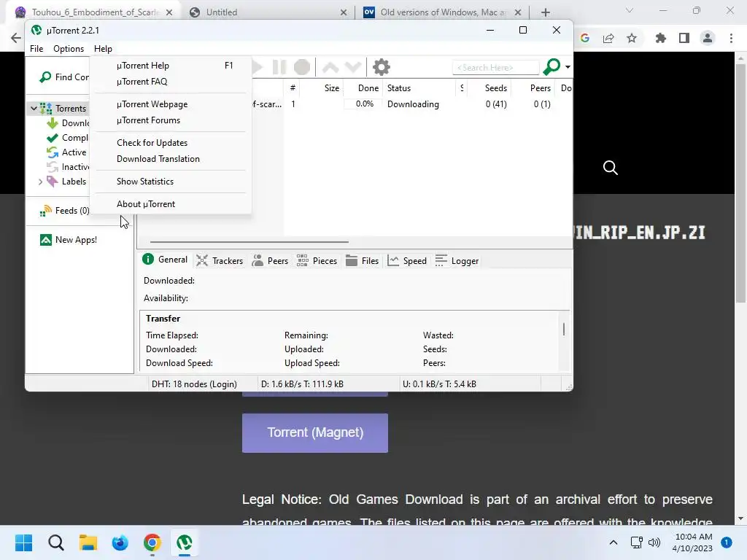Sort by # column header
Screen dimensions: 747x560
293,87
